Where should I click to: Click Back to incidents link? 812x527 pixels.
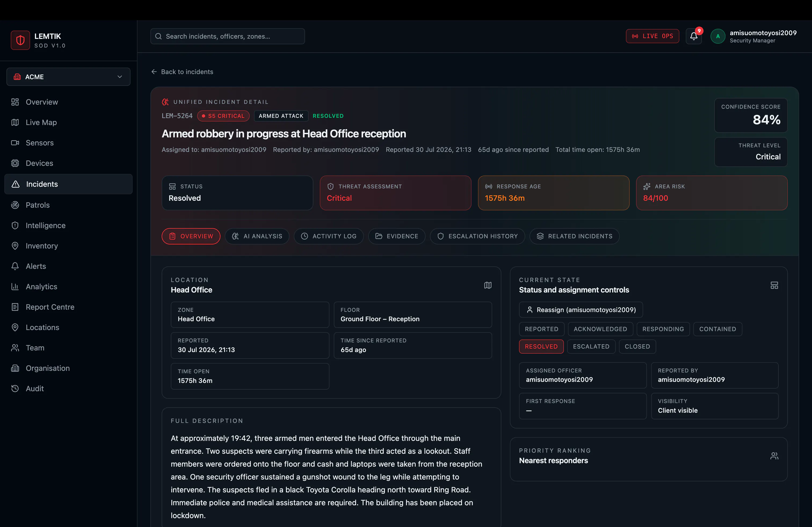(x=182, y=72)
